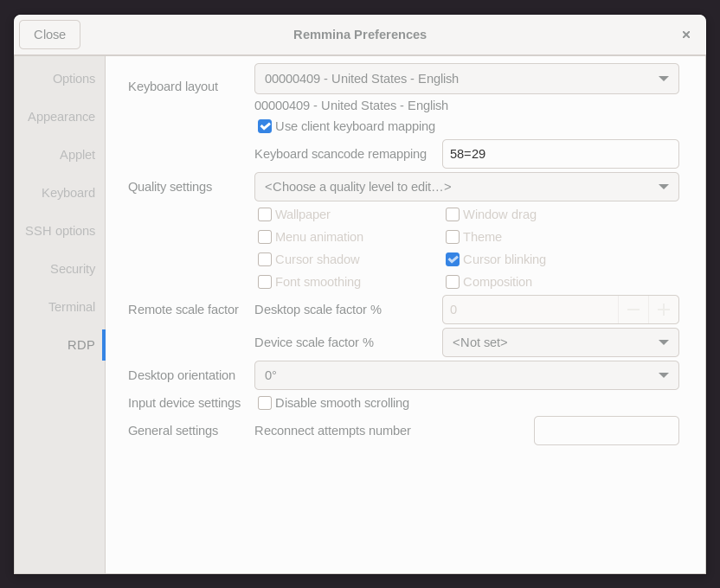Check the Font smoothing option
This screenshot has width=720, height=588.
point(265,282)
